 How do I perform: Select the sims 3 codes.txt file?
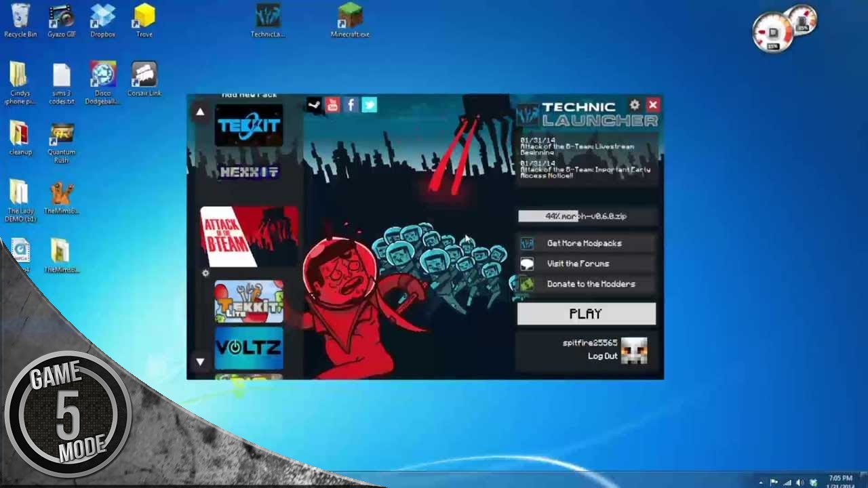pyautogui.click(x=62, y=83)
